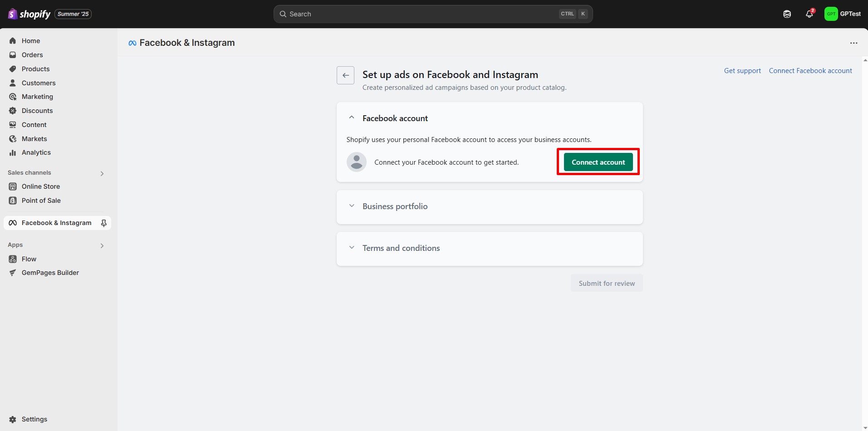Open the Analytics menu item
The image size is (868, 431).
(x=36, y=152)
